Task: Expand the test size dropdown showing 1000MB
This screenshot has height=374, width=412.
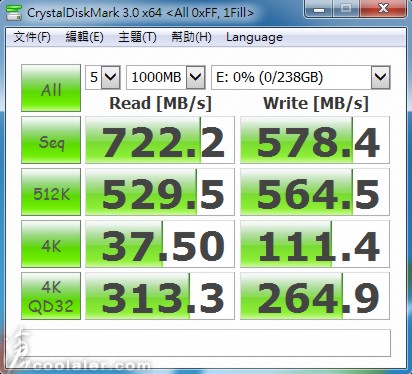Action: click(195, 77)
